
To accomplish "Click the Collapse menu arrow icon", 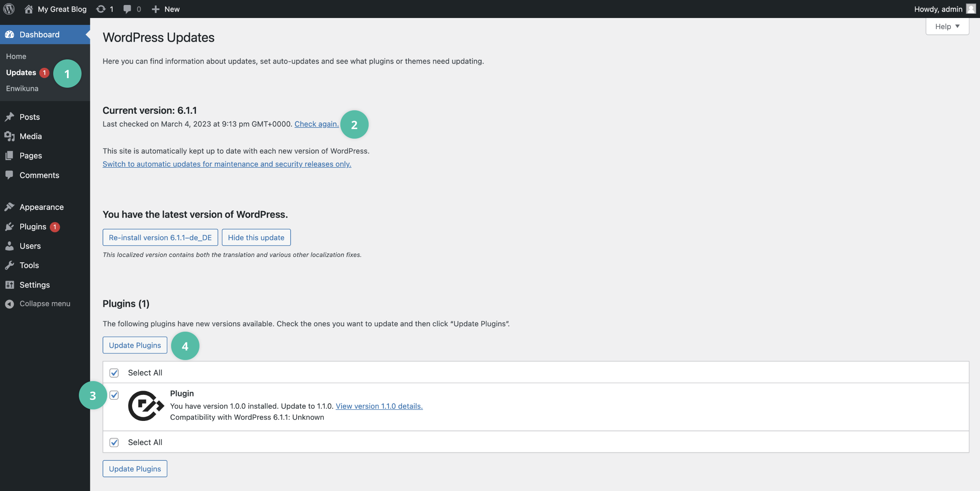I will click(x=10, y=304).
